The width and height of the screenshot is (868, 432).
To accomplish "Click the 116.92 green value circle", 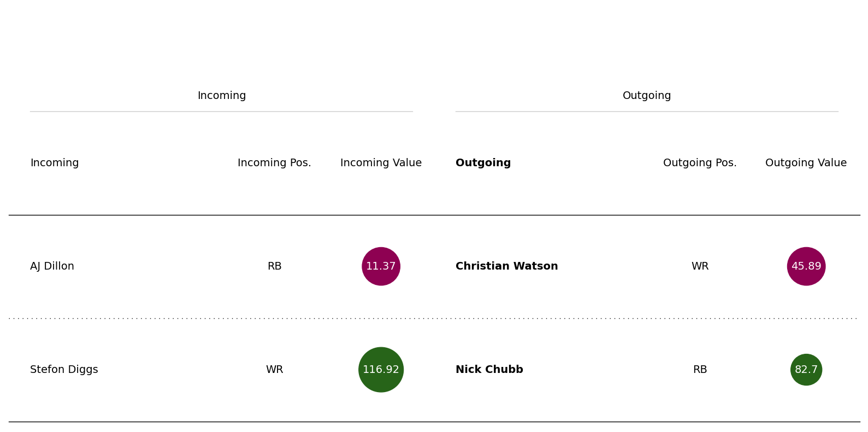I will [381, 370].
